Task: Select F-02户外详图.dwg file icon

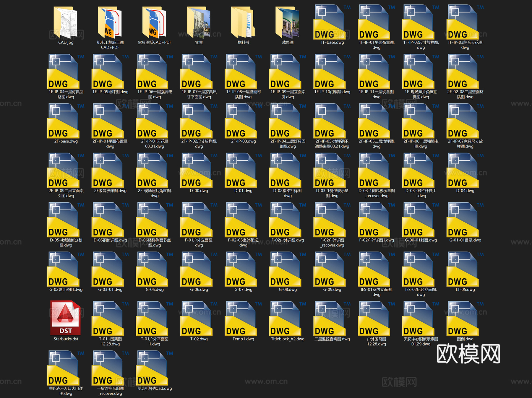Action: (285, 220)
